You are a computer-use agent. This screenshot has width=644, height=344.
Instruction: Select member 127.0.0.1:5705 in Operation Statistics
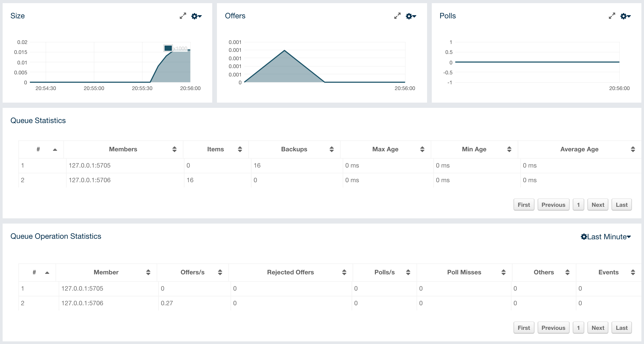[x=82, y=288]
